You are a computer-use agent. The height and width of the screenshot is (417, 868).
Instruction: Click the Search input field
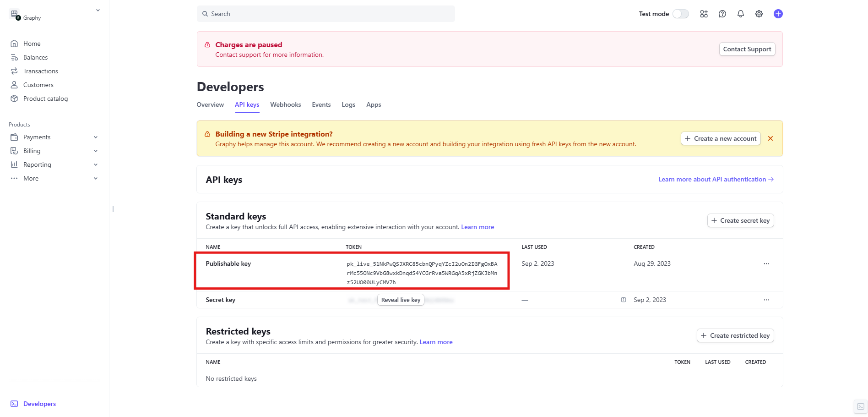[325, 14]
